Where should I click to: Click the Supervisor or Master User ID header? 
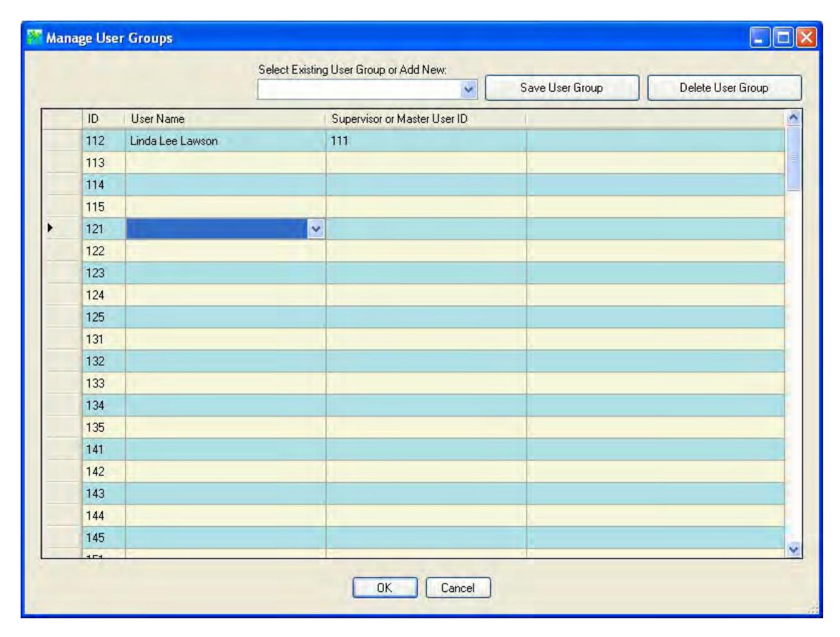tap(426, 119)
